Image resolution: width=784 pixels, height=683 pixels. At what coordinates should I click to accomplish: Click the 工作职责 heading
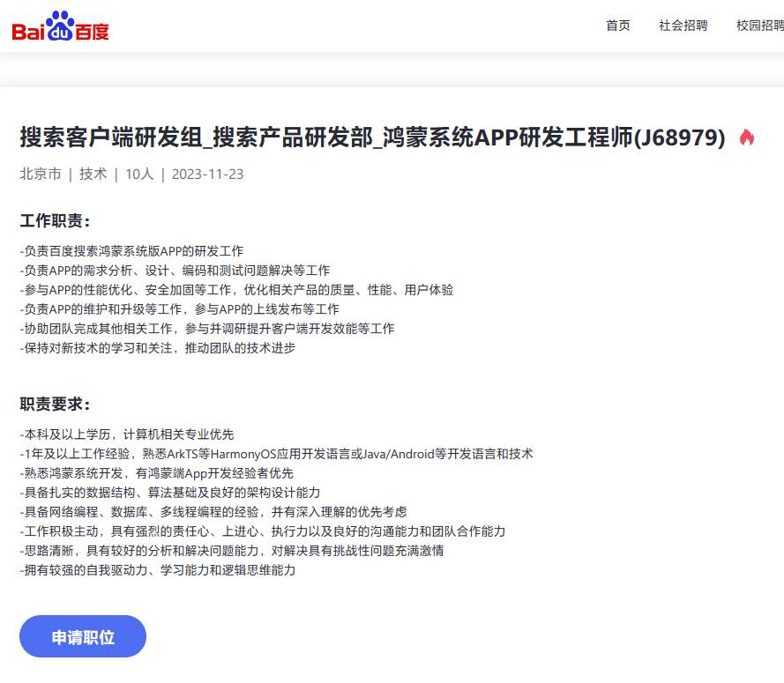coord(55,221)
